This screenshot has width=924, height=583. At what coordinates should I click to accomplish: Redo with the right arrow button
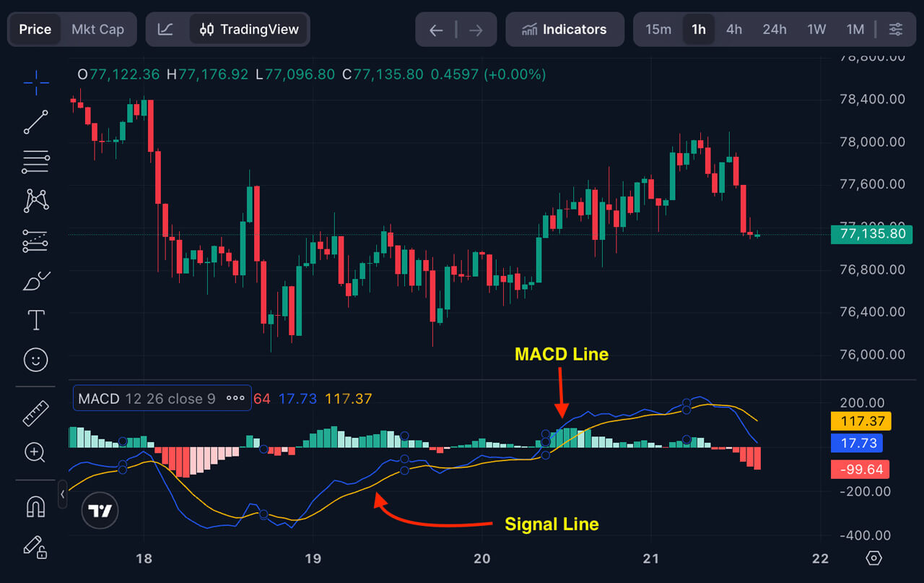[x=476, y=30]
